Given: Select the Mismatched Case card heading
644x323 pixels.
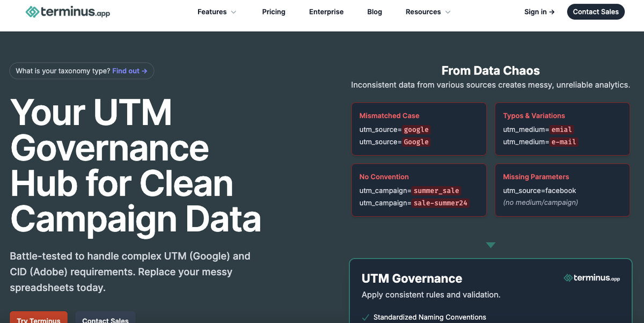Looking at the screenshot, I should click(389, 115).
